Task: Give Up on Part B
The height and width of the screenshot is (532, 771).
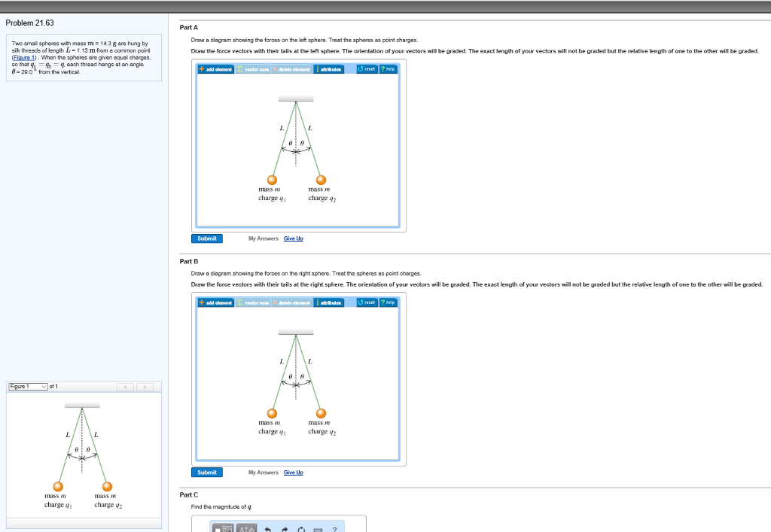Action: coord(294,473)
